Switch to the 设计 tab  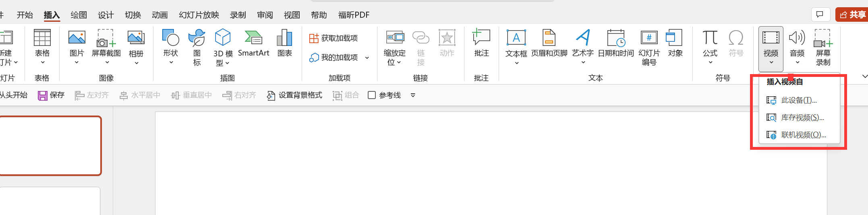tap(106, 15)
